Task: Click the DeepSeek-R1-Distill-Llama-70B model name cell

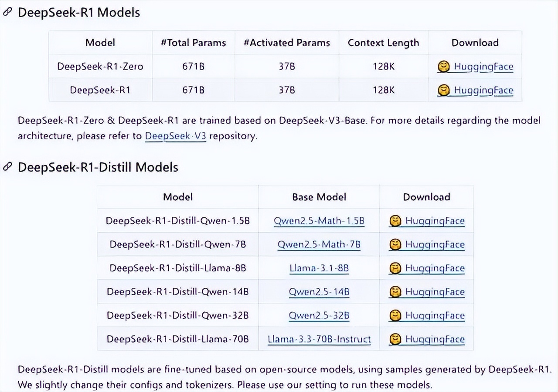Action: [177, 339]
